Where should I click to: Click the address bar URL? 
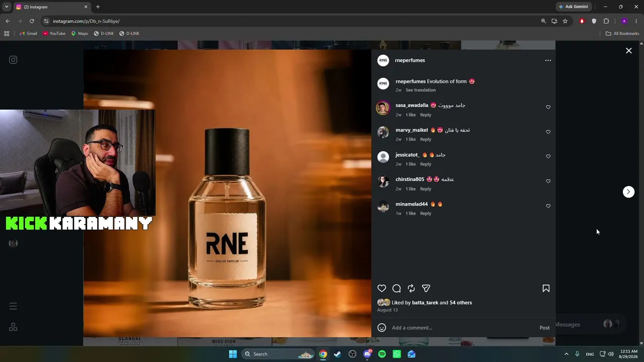(86, 21)
